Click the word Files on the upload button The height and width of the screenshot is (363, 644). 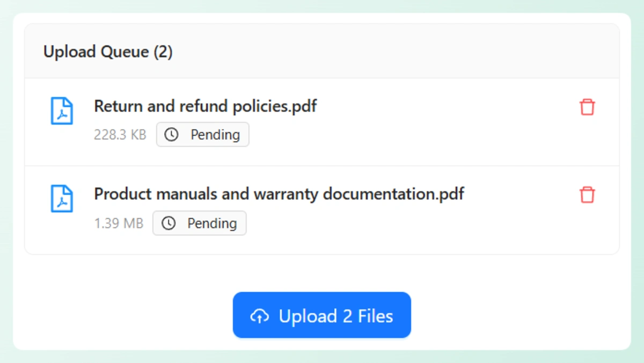tap(375, 316)
